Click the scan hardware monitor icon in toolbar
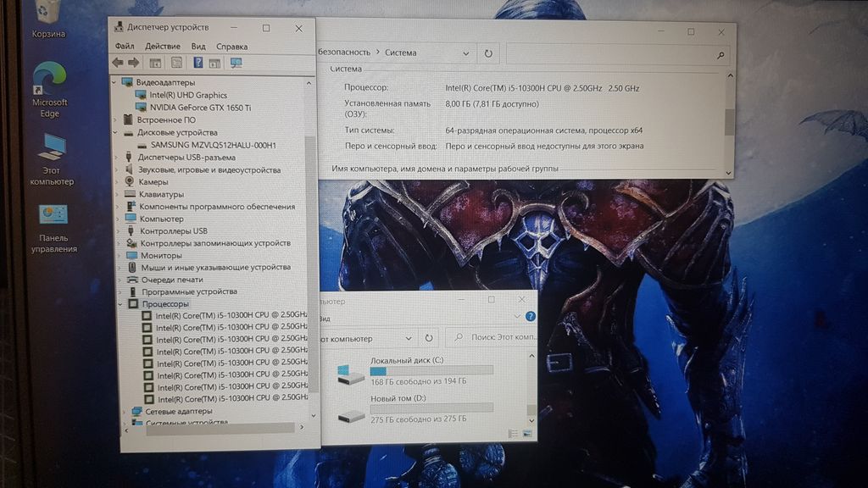The width and height of the screenshot is (868, 488). pyautogui.click(x=236, y=63)
